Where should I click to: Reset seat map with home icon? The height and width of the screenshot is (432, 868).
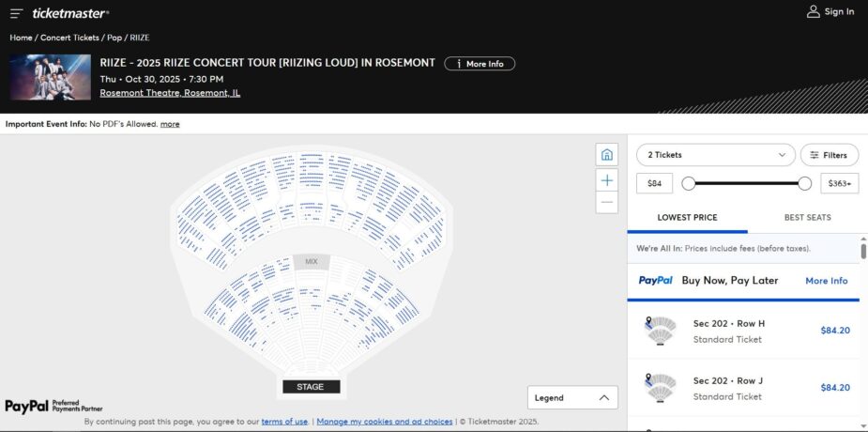point(607,155)
